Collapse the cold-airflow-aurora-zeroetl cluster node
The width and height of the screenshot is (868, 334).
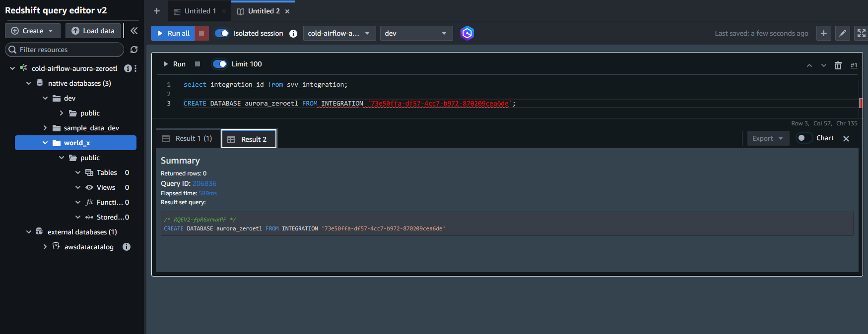[x=12, y=68]
